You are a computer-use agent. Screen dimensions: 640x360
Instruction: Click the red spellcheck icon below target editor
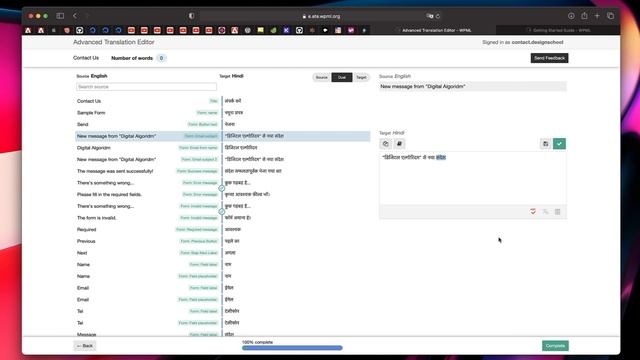click(x=533, y=211)
